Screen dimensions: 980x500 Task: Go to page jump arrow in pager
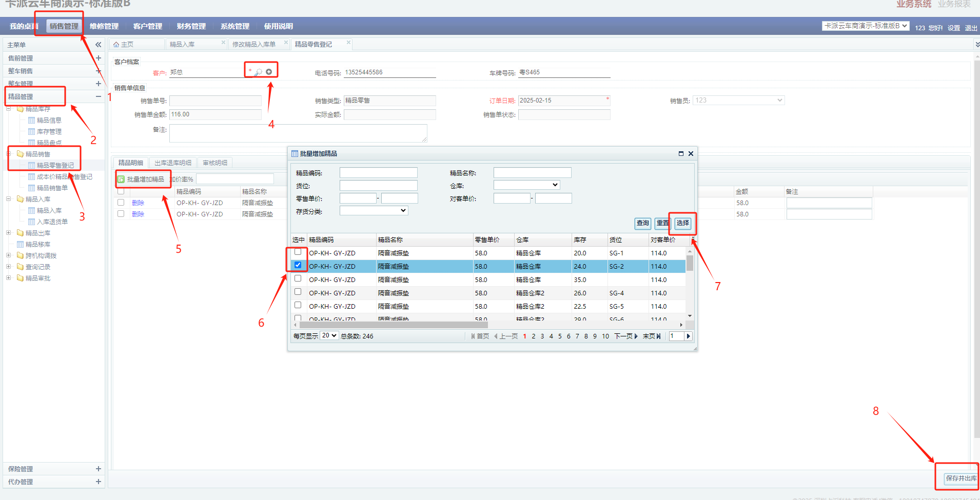tap(689, 336)
